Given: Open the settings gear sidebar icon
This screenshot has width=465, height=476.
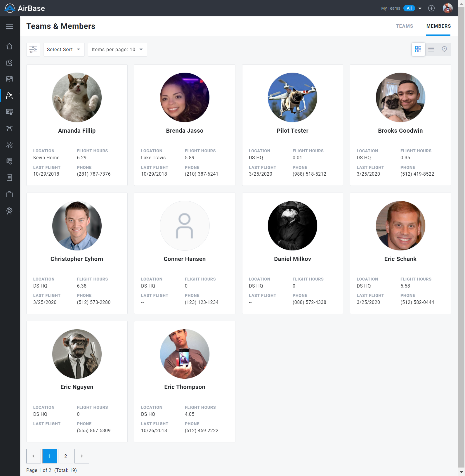Looking at the screenshot, I should pyautogui.click(x=9, y=211).
